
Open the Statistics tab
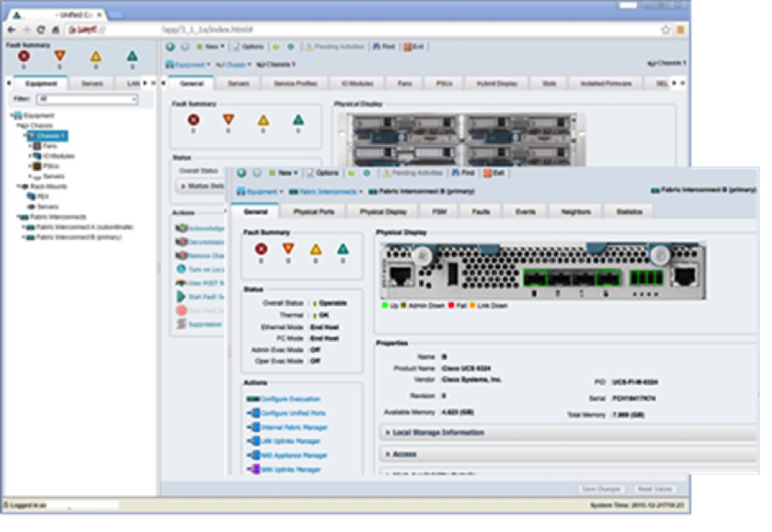point(630,211)
